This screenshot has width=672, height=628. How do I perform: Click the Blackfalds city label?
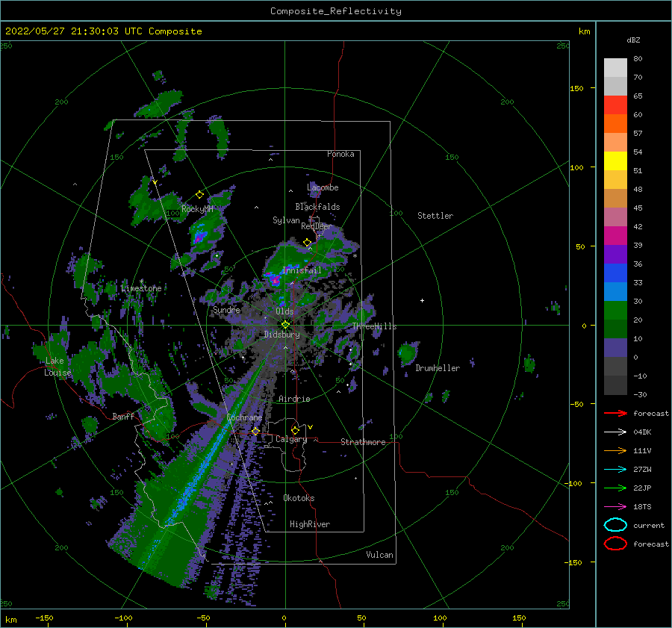coord(317,207)
